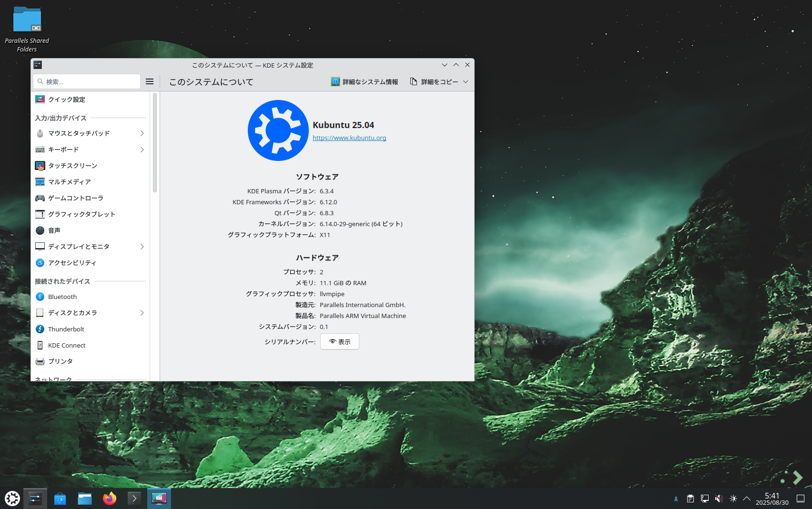Open the Konsole terminal taskbar icon
The height and width of the screenshot is (509, 812).
(134, 499)
